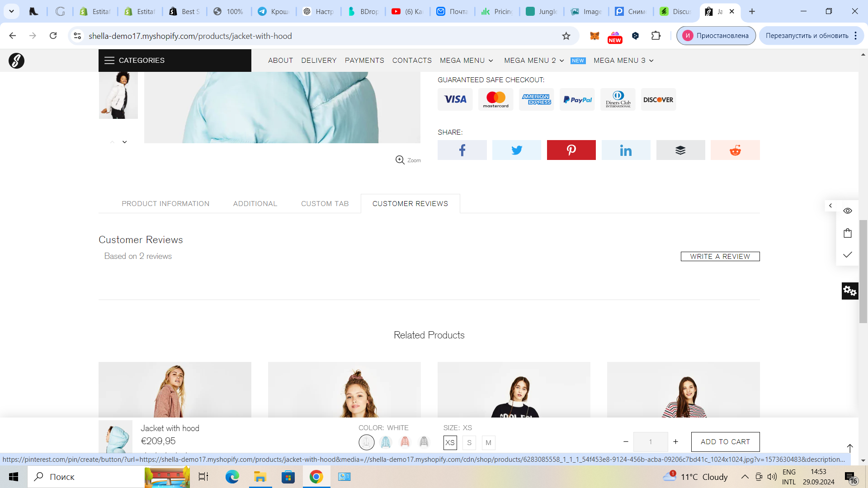Click the paused profile button

[x=716, y=36]
